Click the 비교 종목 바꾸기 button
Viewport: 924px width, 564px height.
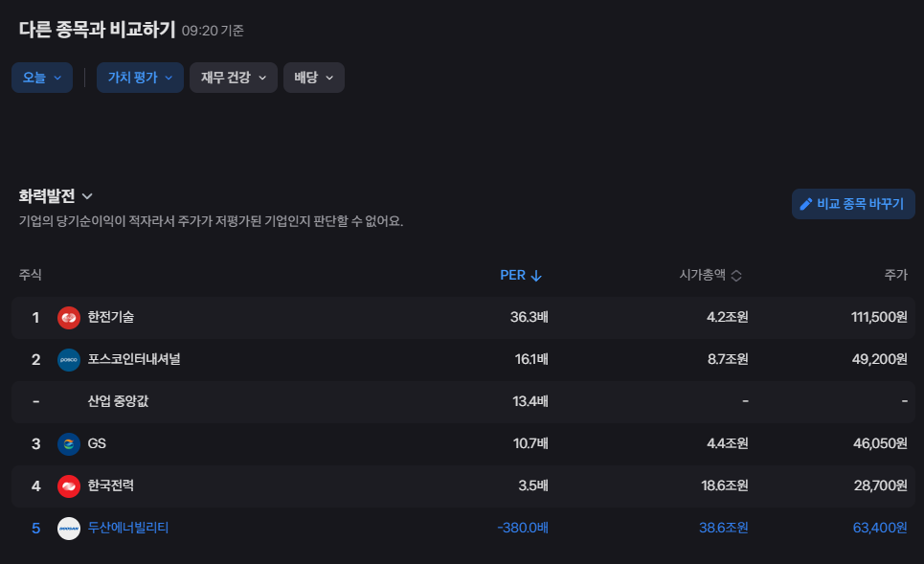pos(853,204)
